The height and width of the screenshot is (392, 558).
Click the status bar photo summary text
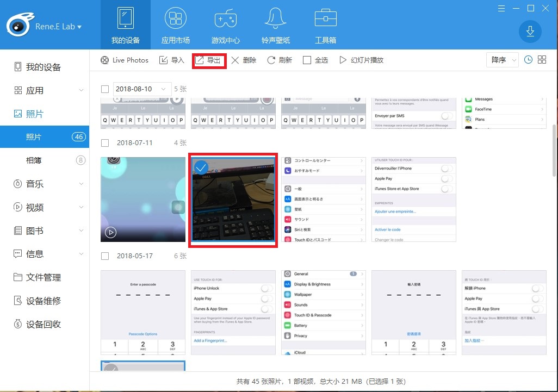click(x=321, y=381)
